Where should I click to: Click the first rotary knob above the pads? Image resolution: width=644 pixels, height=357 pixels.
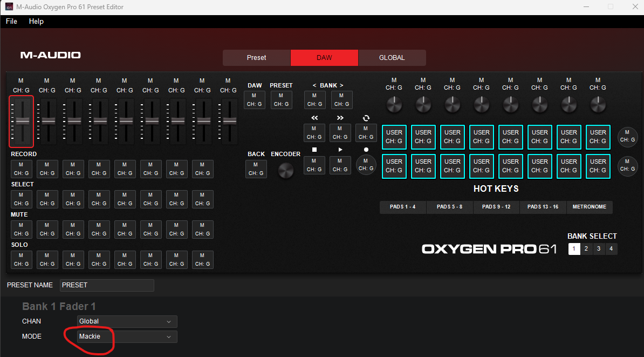coord(394,104)
